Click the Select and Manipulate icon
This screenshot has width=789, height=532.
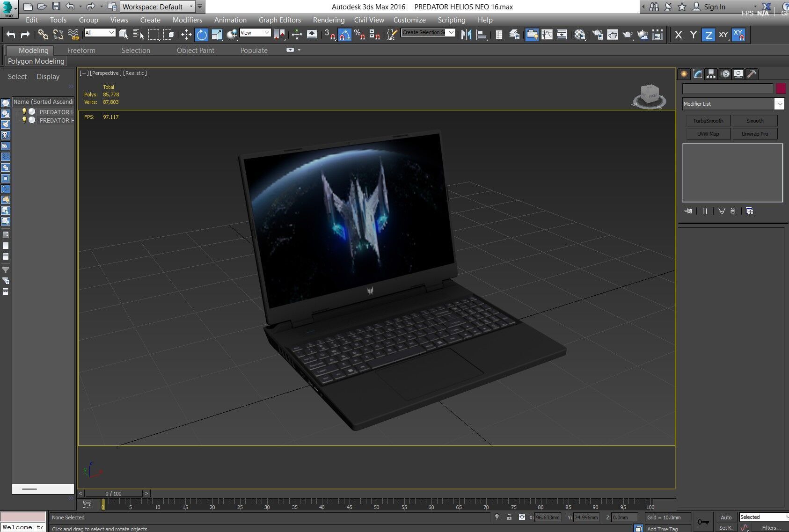297,34
